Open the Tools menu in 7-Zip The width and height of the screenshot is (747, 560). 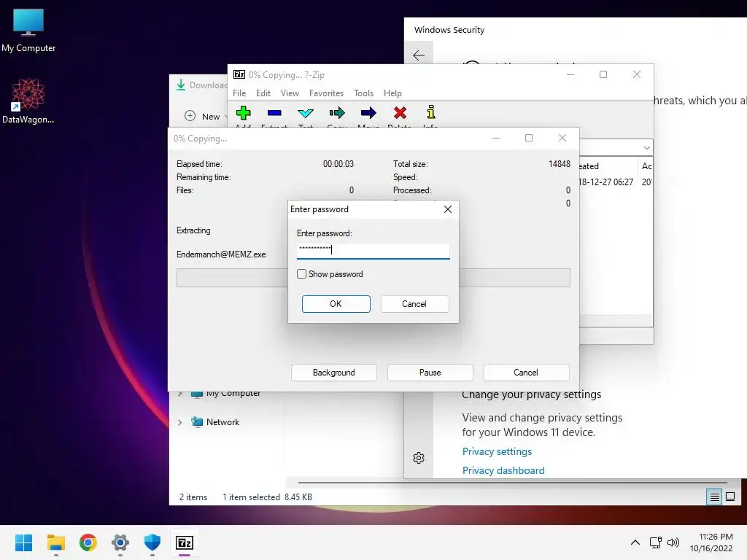click(x=363, y=93)
